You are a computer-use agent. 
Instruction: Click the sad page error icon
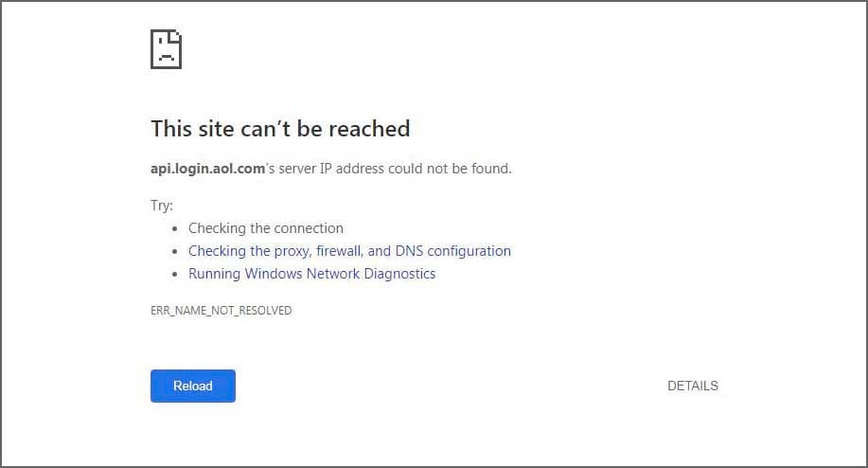pos(166,49)
